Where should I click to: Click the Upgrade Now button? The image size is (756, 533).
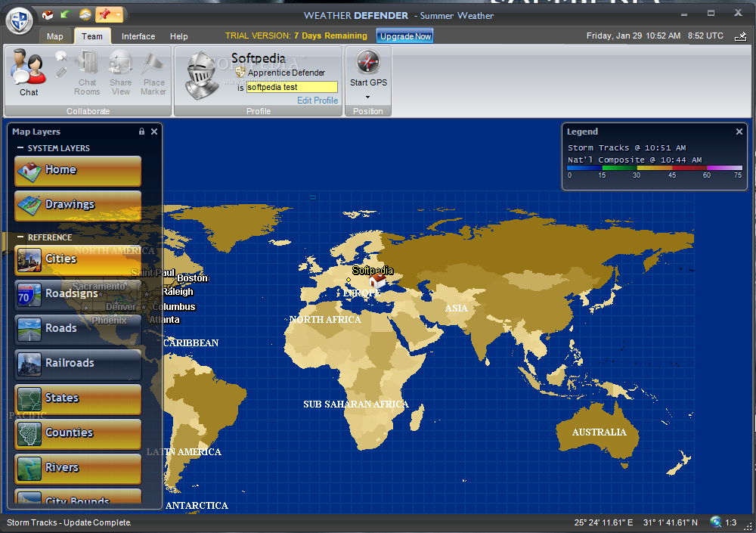(405, 36)
